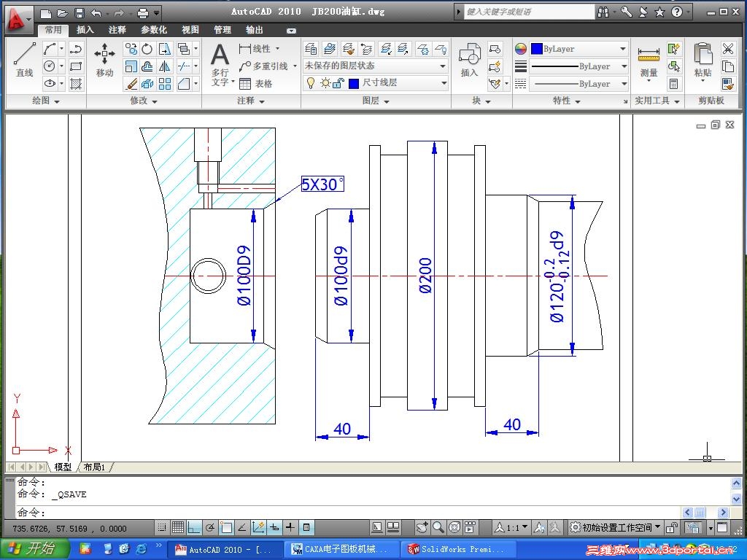The image size is (747, 560).
Task: Select the Erase tool icon
Action: tap(131, 83)
